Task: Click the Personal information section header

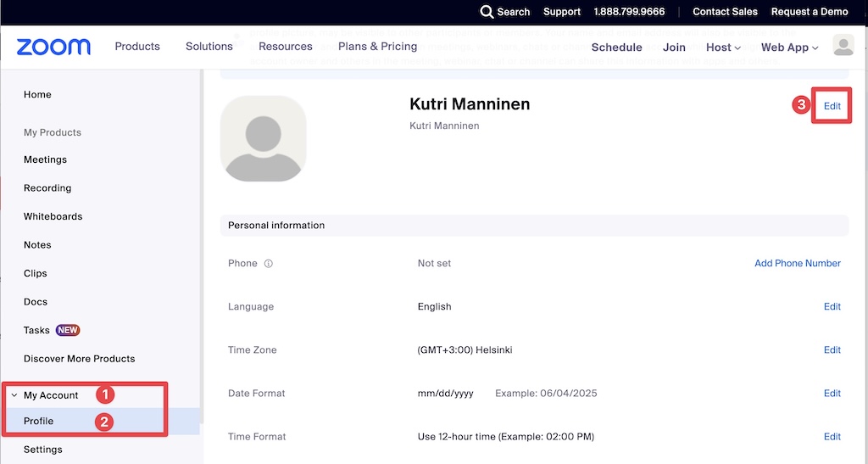Action: pyautogui.click(x=534, y=226)
